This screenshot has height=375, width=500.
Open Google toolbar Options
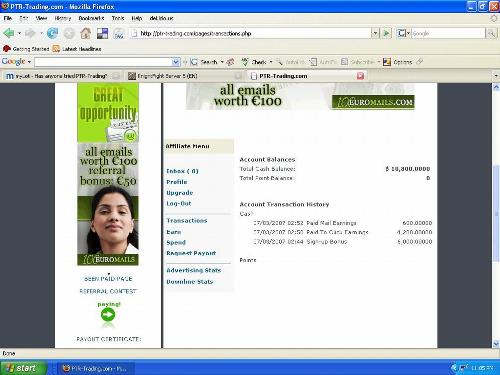[398, 62]
